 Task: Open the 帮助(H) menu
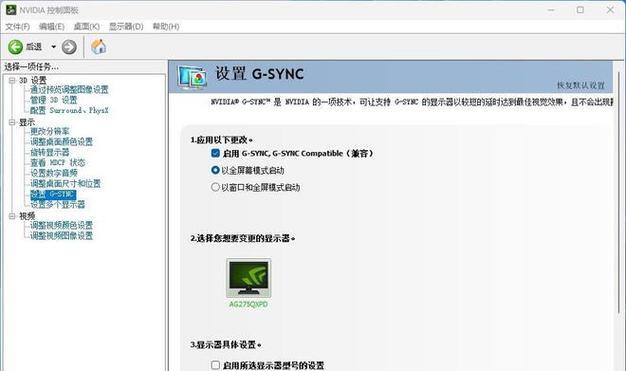[166, 26]
